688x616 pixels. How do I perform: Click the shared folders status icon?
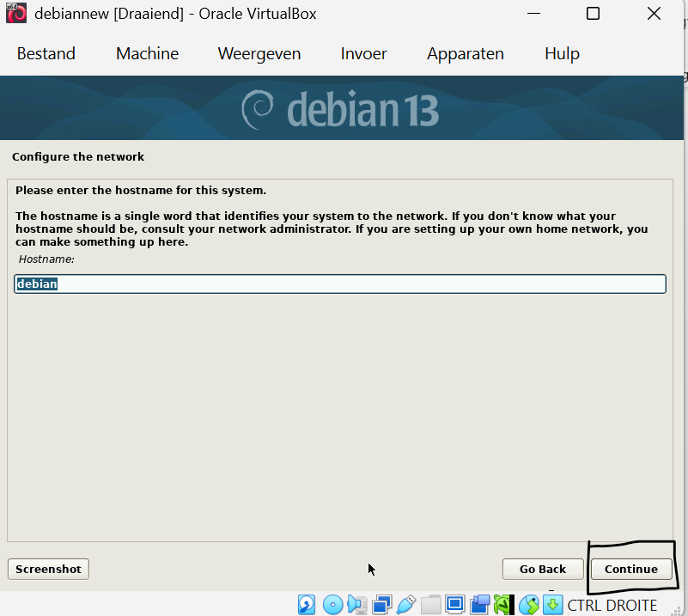430,605
